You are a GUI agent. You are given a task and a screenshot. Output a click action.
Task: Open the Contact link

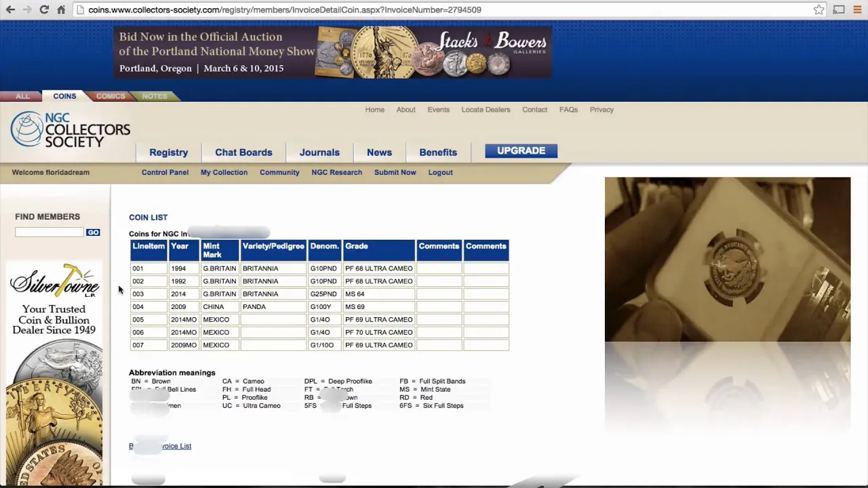[x=534, y=110]
